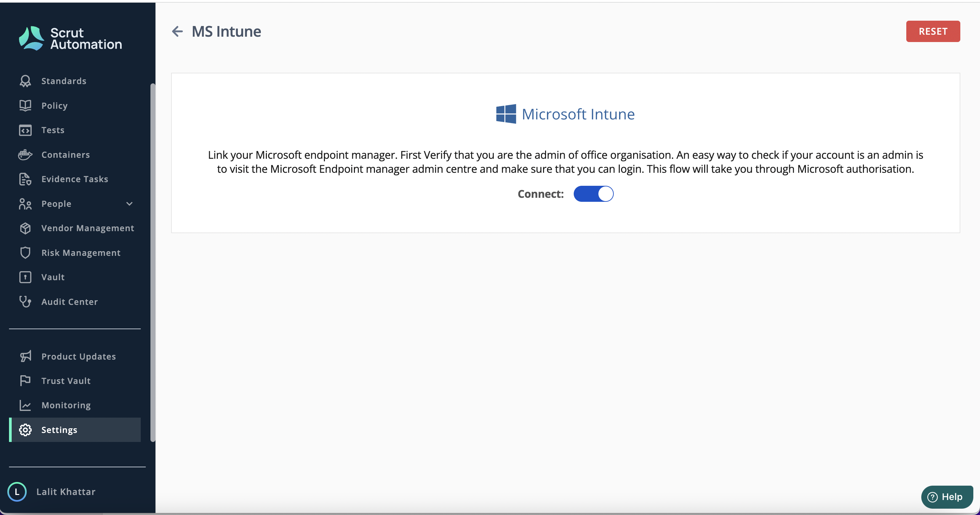The image size is (980, 515).
Task: Select Evidence Tasks in sidebar
Action: [75, 179]
